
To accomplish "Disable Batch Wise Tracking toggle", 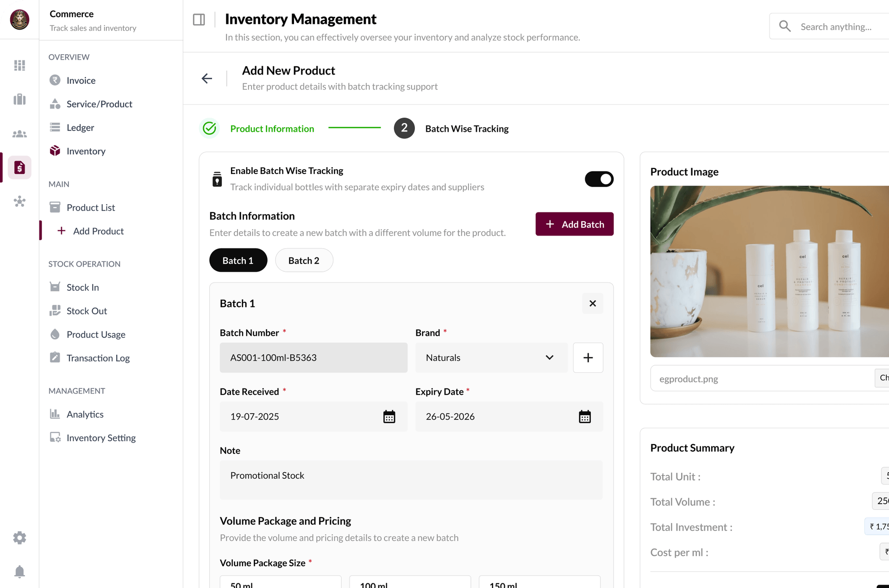I will click(x=599, y=179).
